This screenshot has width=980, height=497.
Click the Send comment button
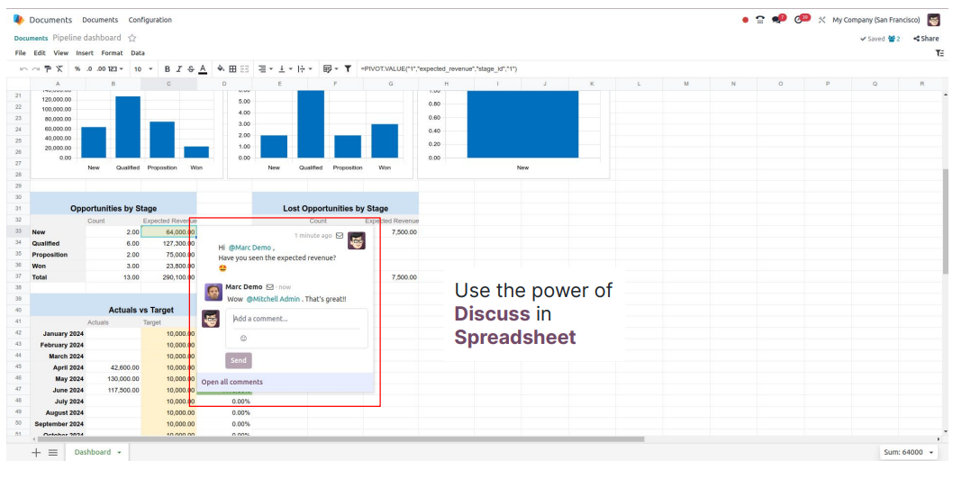point(238,360)
